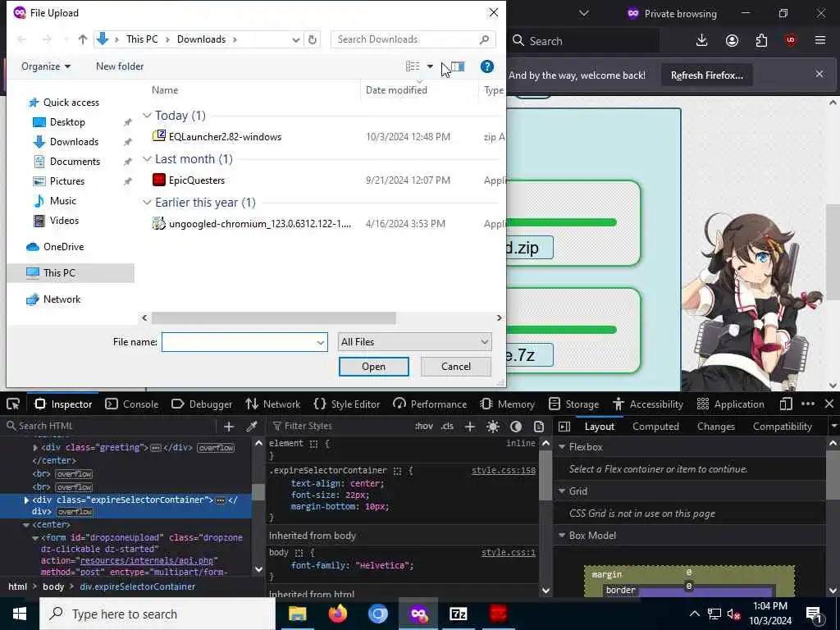Open style.css:158 source link
840x630 pixels.
504,470
